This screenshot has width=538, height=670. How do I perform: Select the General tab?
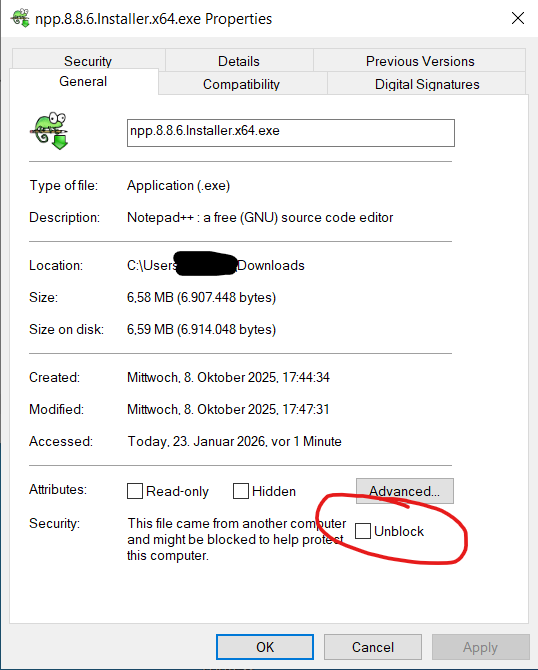[x=83, y=81]
